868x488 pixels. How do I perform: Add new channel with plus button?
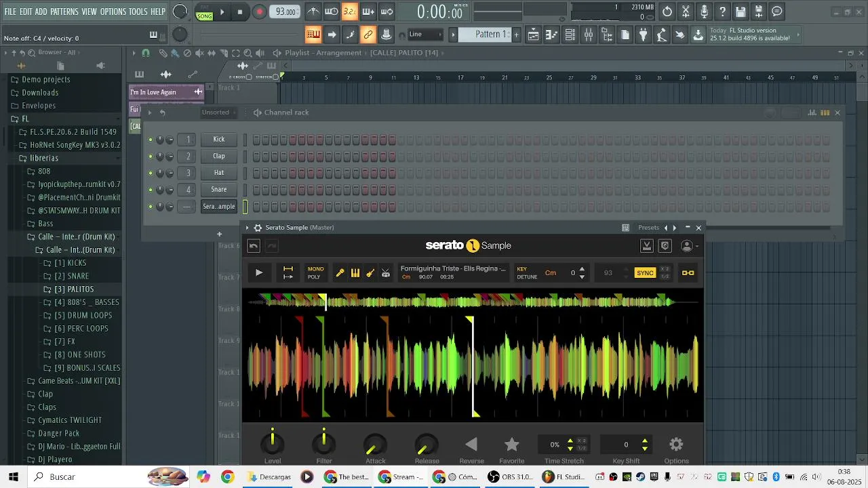(x=219, y=235)
